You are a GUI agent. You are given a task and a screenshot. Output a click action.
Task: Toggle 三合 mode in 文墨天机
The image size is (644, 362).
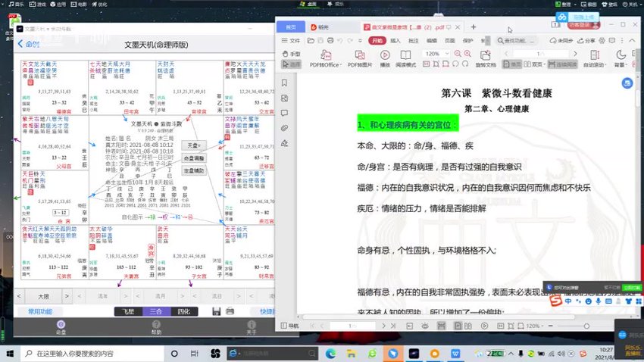[x=156, y=311]
